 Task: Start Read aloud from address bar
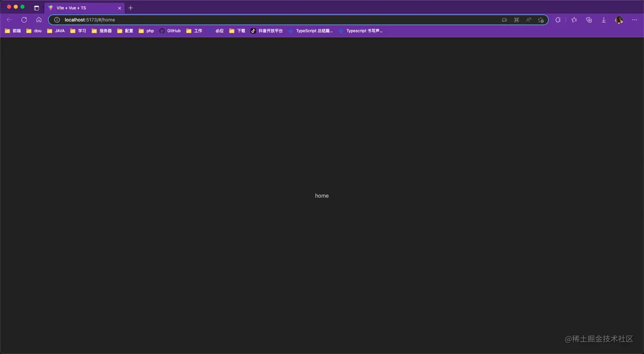click(529, 20)
